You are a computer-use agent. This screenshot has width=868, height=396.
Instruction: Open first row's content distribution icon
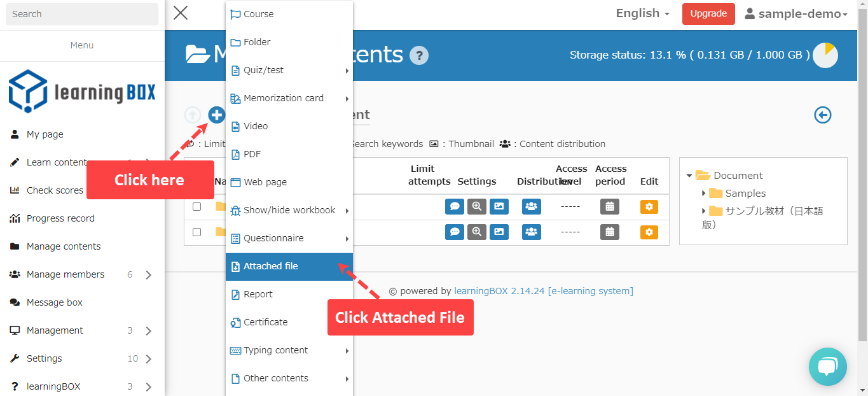pyautogui.click(x=531, y=206)
